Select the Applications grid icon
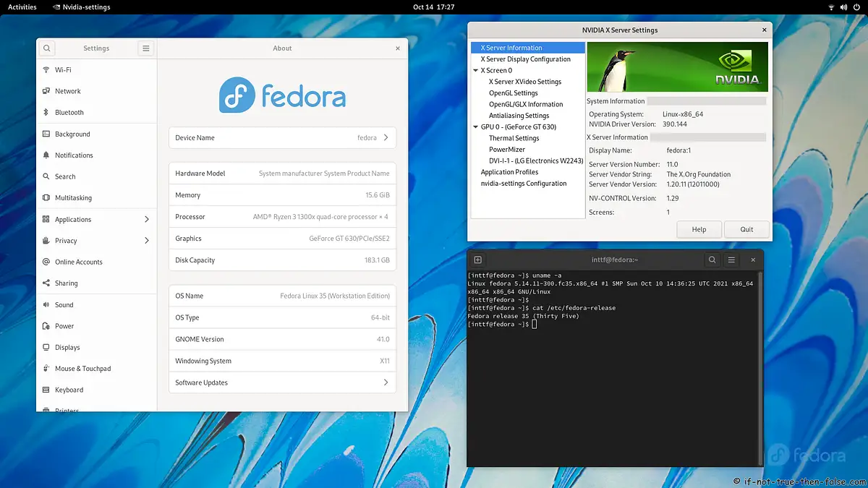Image resolution: width=868 pixels, height=488 pixels. 46,219
